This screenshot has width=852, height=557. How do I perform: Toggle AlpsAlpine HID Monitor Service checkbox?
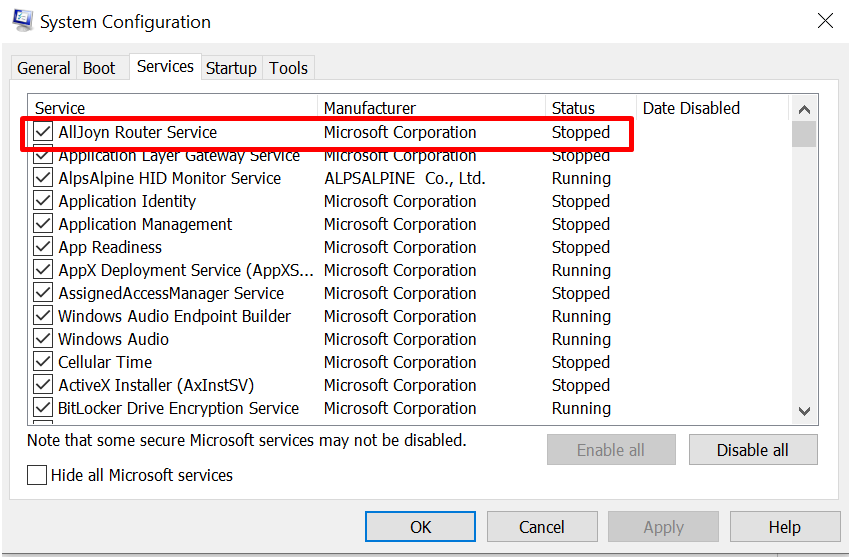(43, 178)
